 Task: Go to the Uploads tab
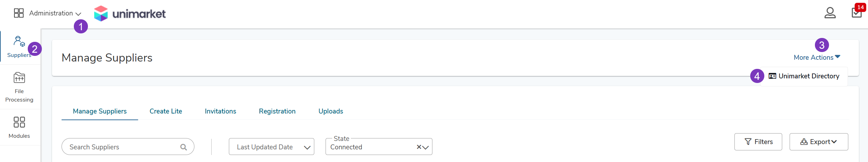(331, 111)
